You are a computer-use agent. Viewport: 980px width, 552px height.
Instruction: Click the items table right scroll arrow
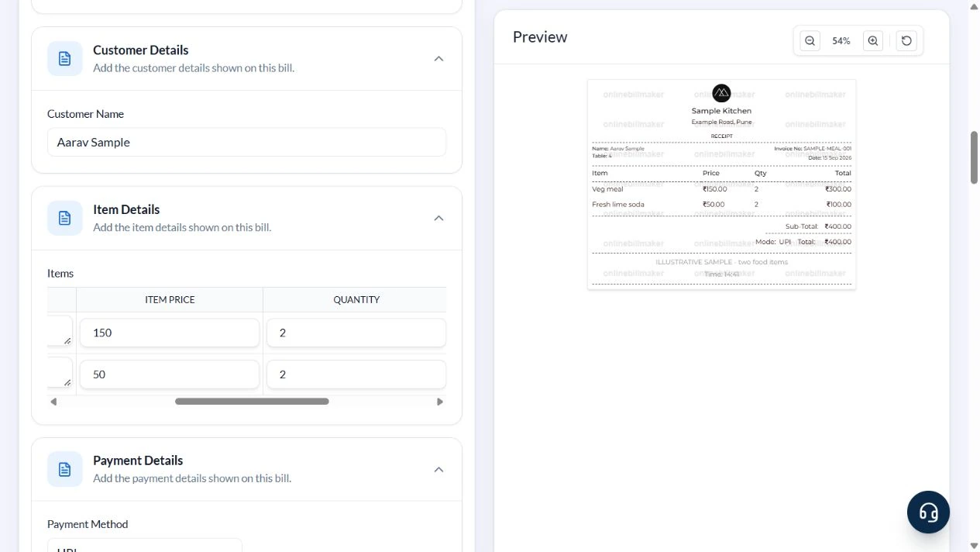click(x=440, y=402)
